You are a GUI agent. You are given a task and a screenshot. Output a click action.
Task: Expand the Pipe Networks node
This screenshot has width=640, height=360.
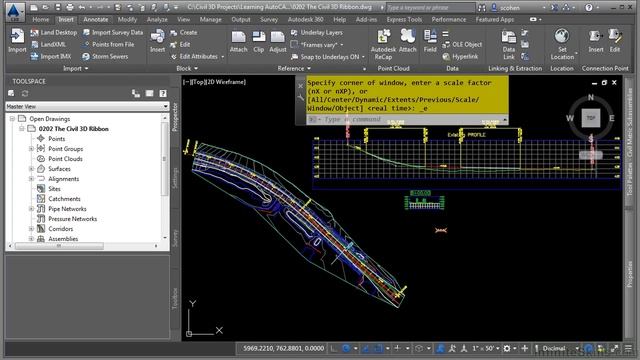pyautogui.click(x=31, y=209)
